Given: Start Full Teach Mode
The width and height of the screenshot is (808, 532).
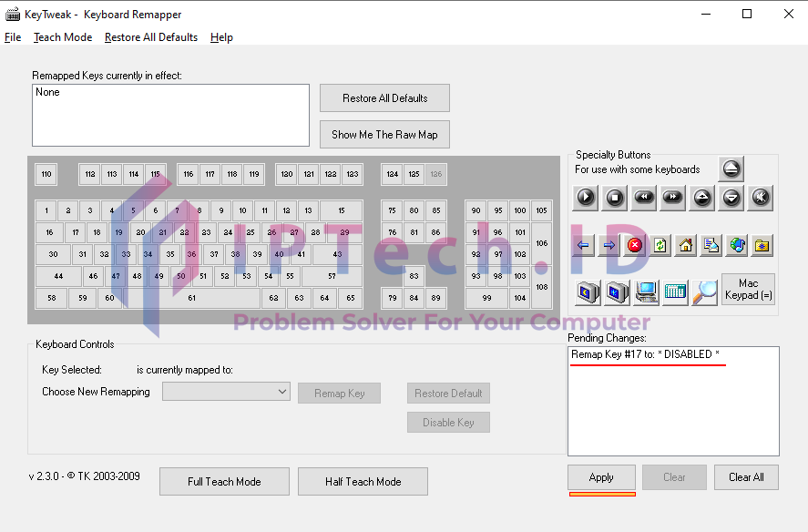Looking at the screenshot, I should point(224,482).
